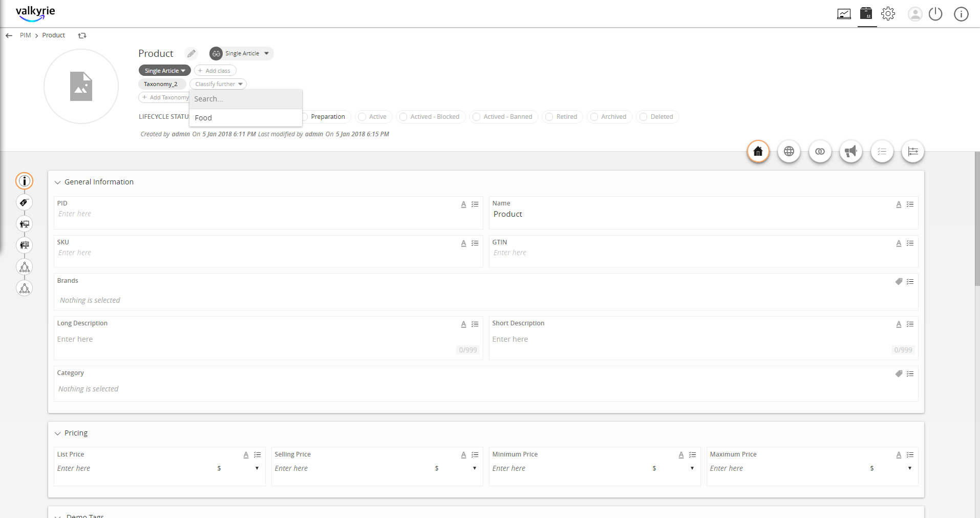Open the info about icon in header

[961, 14]
